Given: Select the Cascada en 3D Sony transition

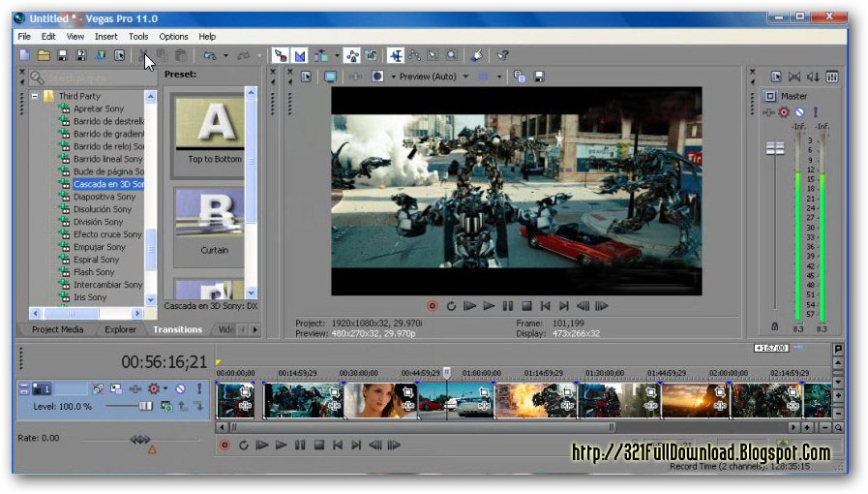Looking at the screenshot, I should click(108, 184).
